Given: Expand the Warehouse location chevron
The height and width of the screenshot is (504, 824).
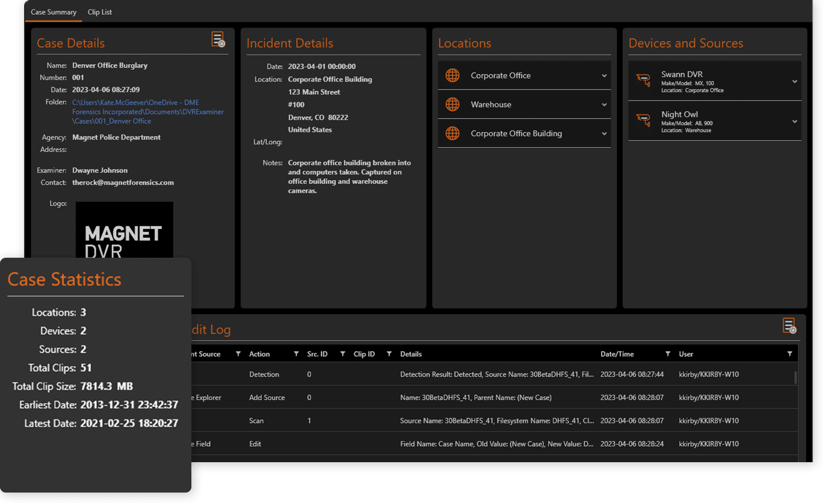Looking at the screenshot, I should 604,105.
